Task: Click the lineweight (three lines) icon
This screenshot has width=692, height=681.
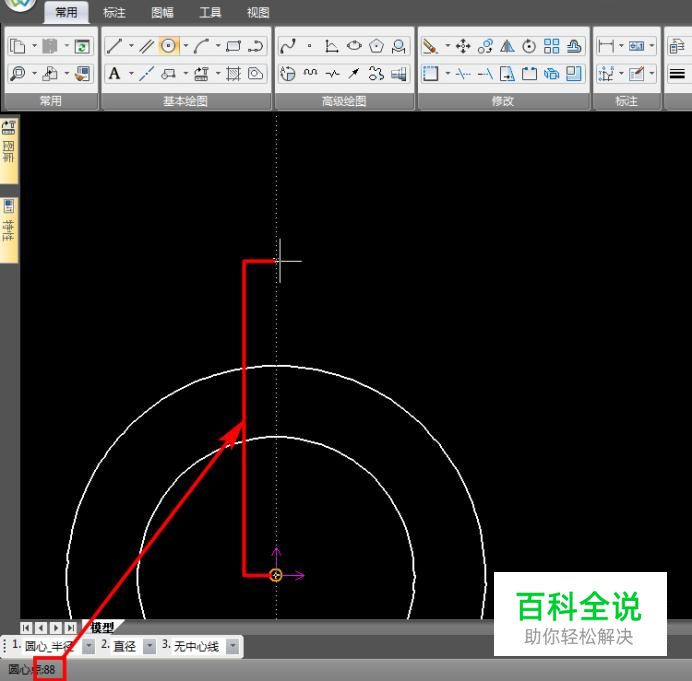Action: tap(677, 73)
